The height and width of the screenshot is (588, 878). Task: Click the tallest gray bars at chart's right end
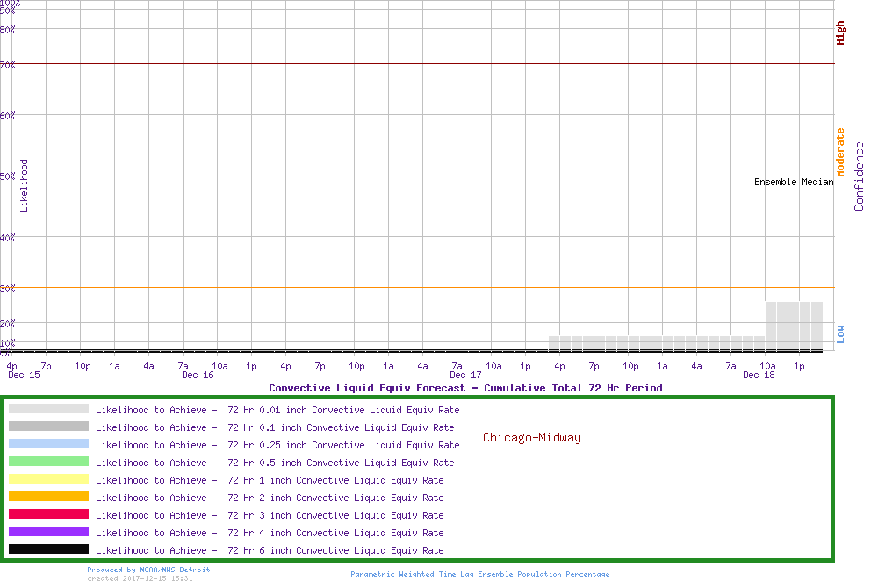[x=794, y=325]
